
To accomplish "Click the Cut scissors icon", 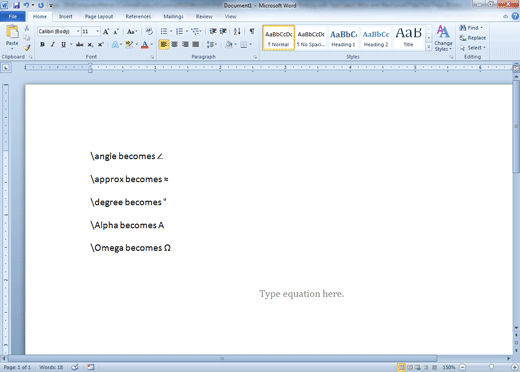I will point(27,28).
